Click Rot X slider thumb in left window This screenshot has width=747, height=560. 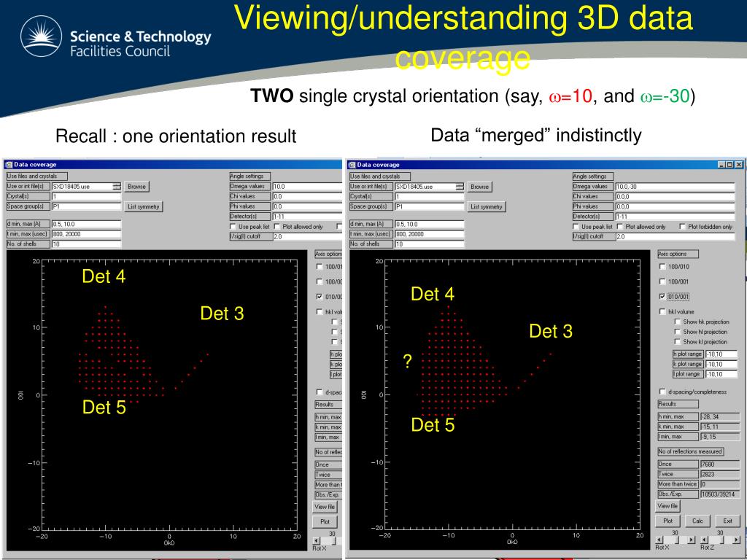click(x=333, y=541)
